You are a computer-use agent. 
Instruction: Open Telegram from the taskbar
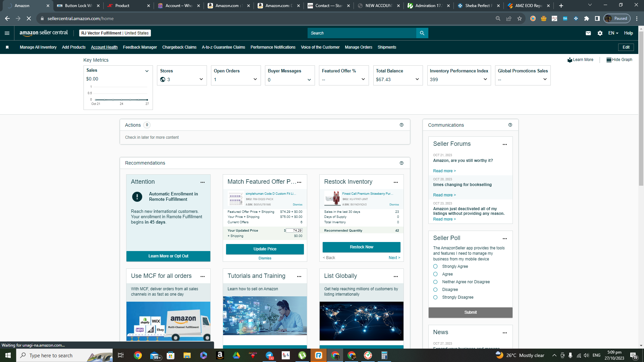click(x=269, y=355)
